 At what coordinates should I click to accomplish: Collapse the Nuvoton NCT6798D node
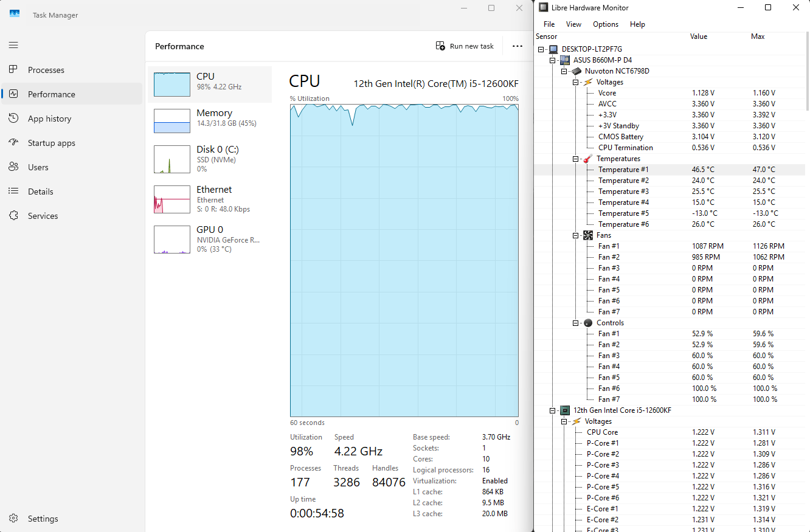pyautogui.click(x=564, y=71)
